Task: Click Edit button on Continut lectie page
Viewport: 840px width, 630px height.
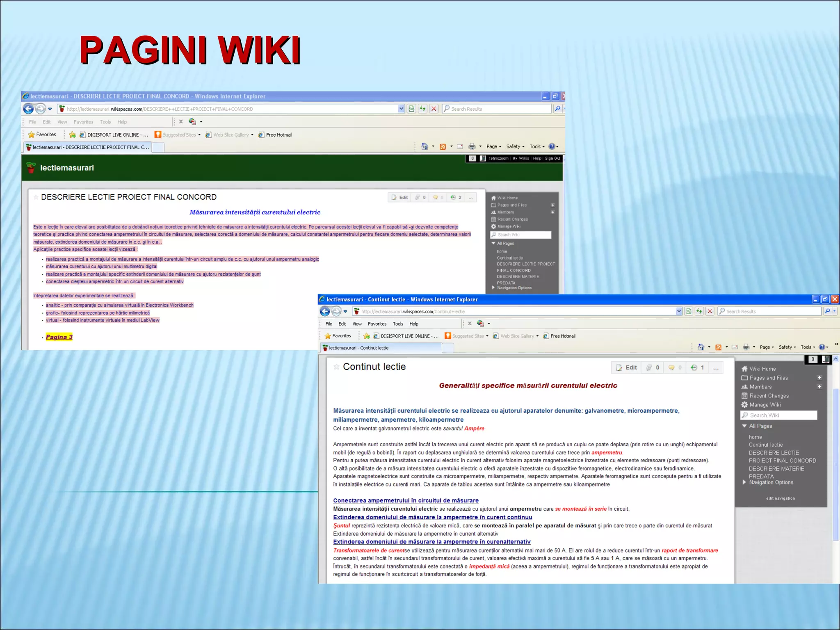Action: coord(626,367)
